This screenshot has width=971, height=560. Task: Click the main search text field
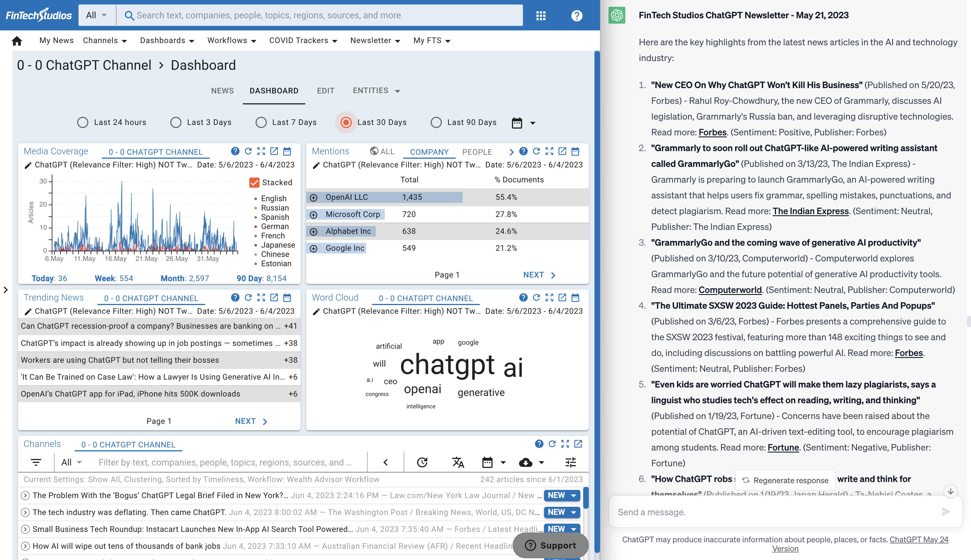pos(319,15)
